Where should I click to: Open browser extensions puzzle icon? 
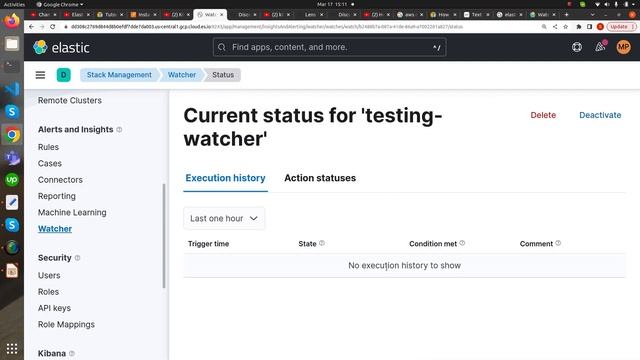[579, 27]
